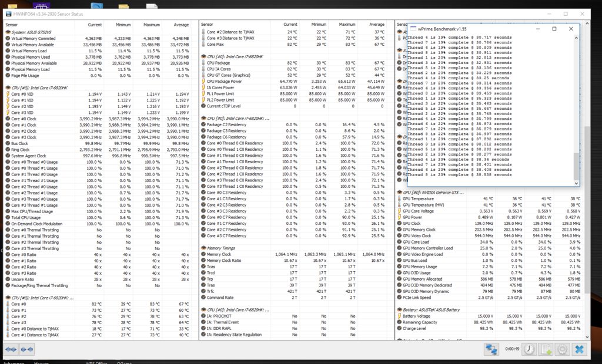Viewport: 602px width, 364px height.
Task: Select the GPU Memory Usage row
Action: click(490, 267)
